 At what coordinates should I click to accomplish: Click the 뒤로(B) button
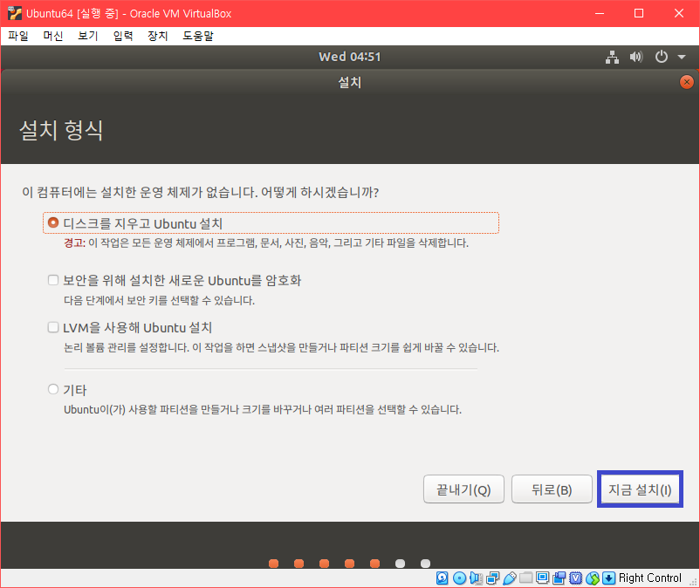pos(552,489)
